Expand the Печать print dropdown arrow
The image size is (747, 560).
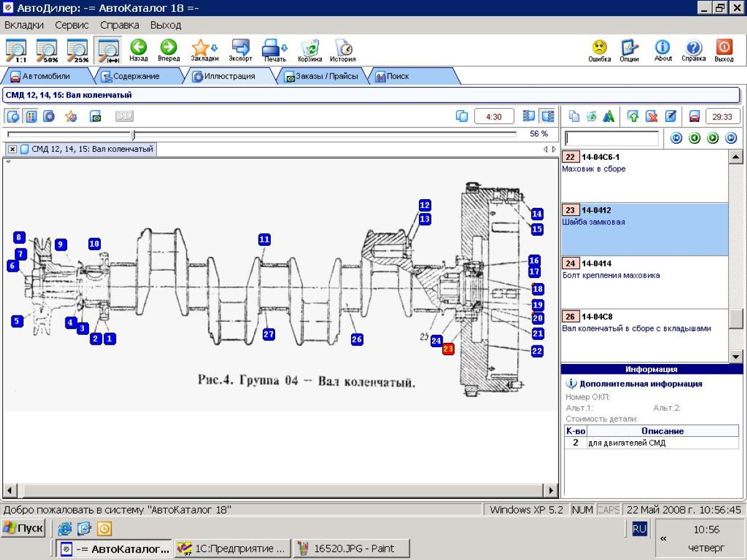click(284, 48)
